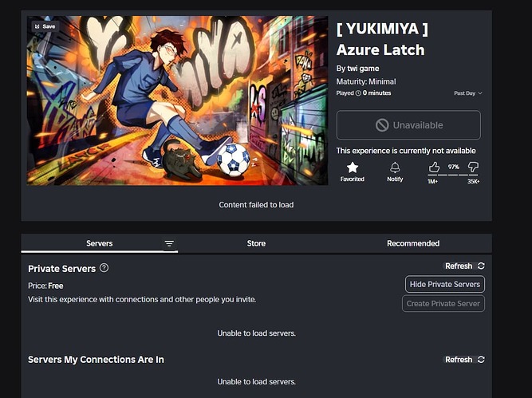Viewport: 532px width, 398px height.
Task: Open the server filter icon
Action: [169, 243]
